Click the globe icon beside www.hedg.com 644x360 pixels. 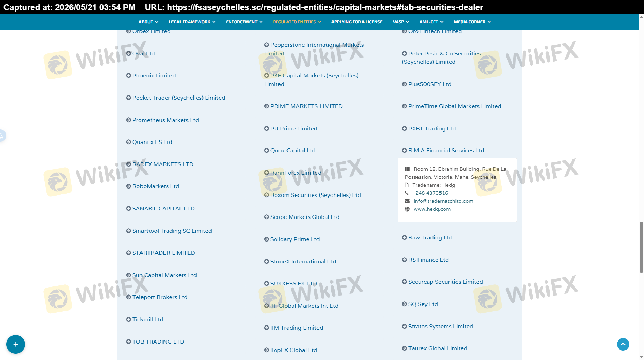(407, 209)
